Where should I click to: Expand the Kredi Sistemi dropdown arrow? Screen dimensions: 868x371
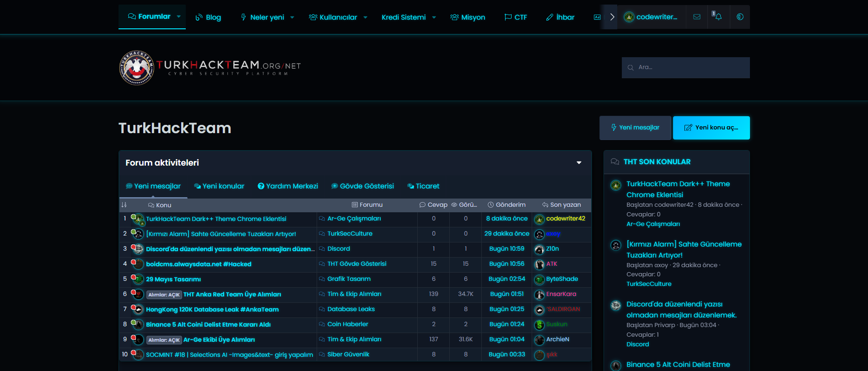tap(434, 17)
